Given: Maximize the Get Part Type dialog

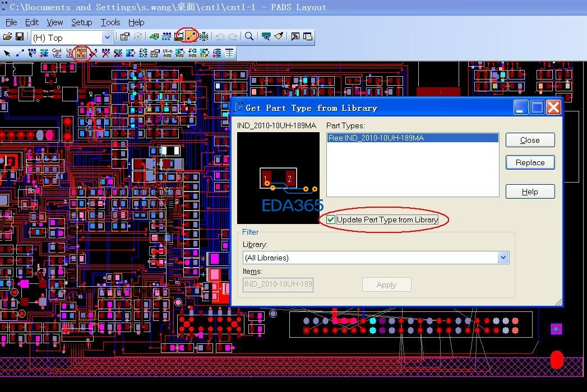Looking at the screenshot, I should click(x=537, y=108).
